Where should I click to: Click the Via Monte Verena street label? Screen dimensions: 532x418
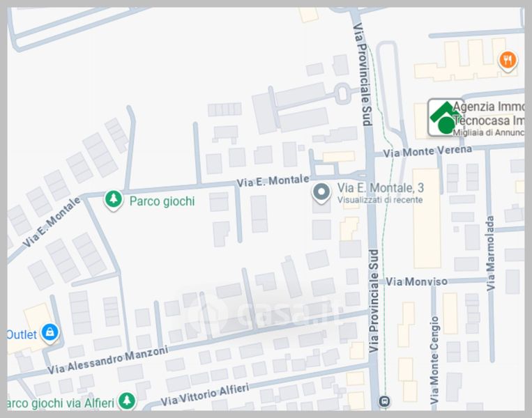pyautogui.click(x=427, y=150)
